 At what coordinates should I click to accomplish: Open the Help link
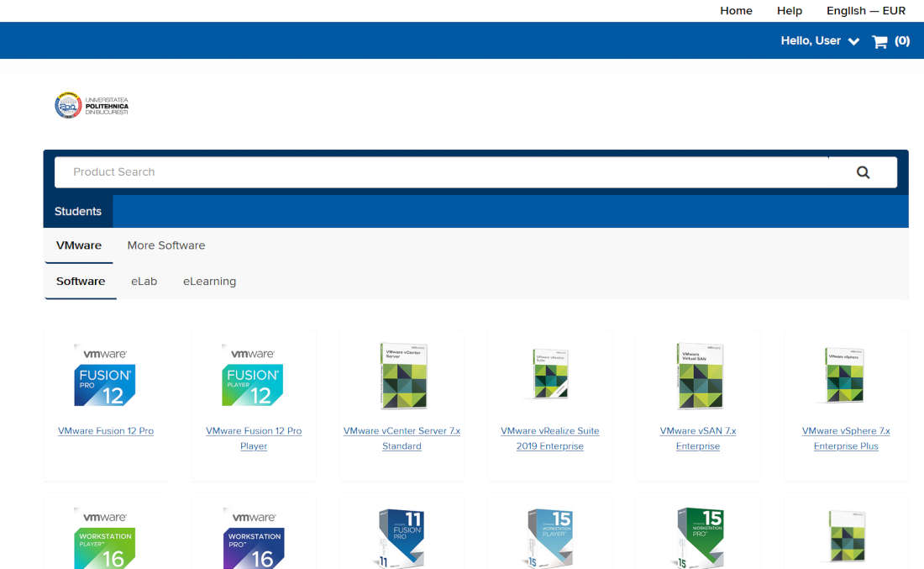[x=790, y=11]
